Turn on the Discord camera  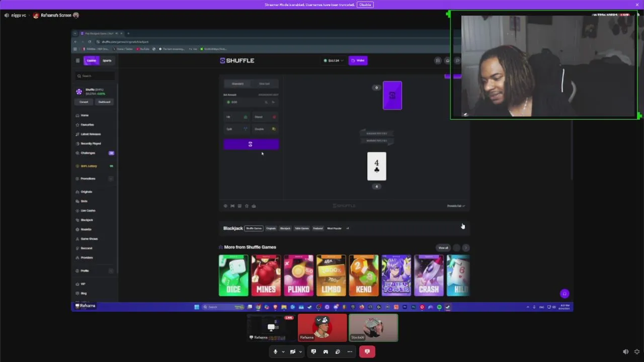click(292, 351)
